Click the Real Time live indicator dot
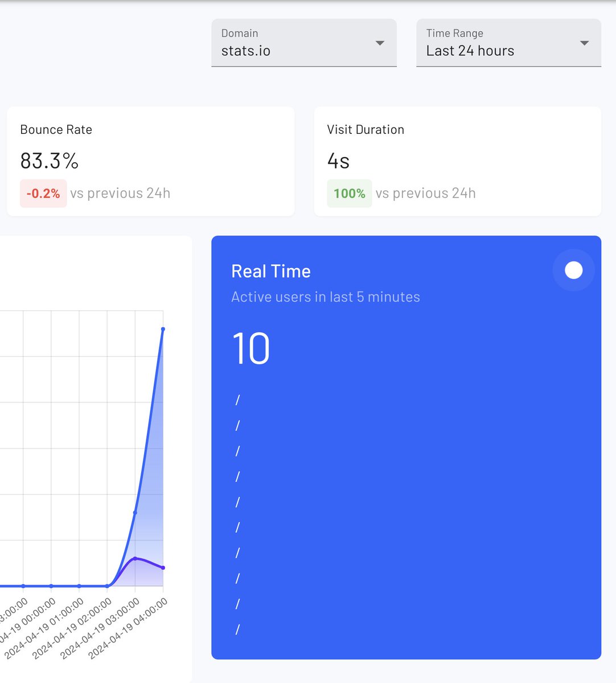The image size is (616, 683). coord(573,270)
